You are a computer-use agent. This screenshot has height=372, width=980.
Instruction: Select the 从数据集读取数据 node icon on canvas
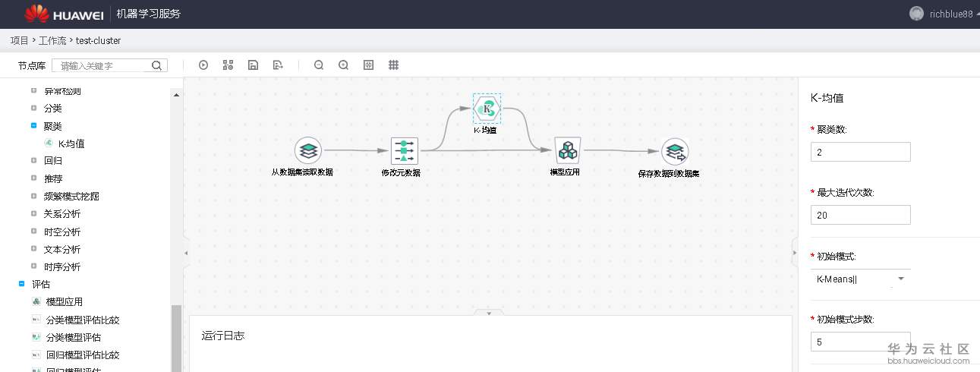[x=308, y=150]
